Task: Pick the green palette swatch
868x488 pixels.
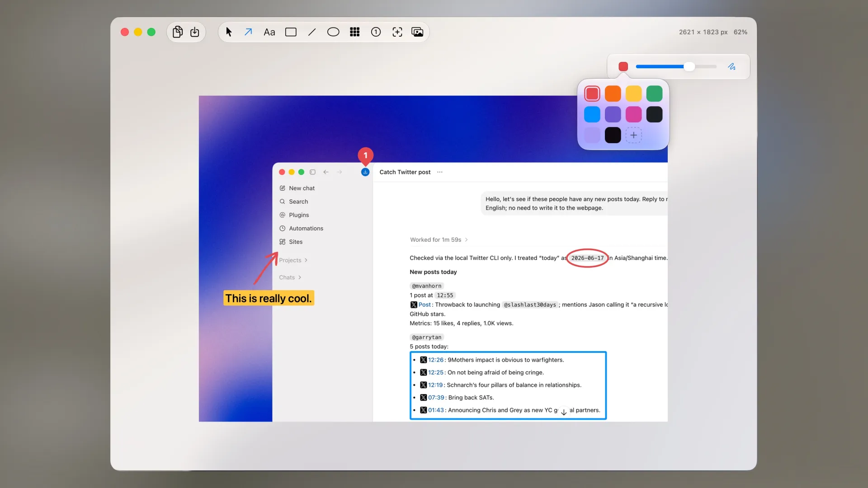Action: click(655, 94)
